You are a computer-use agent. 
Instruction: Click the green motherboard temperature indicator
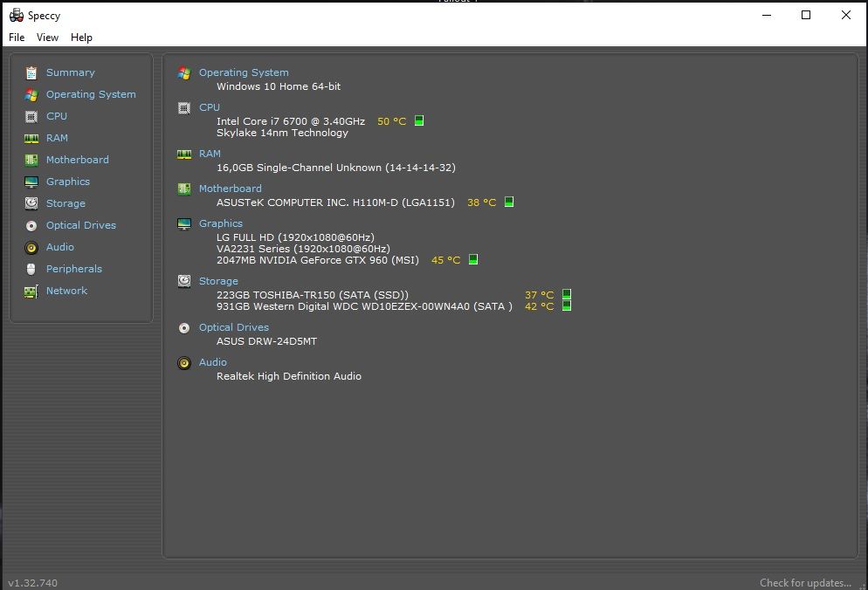509,202
